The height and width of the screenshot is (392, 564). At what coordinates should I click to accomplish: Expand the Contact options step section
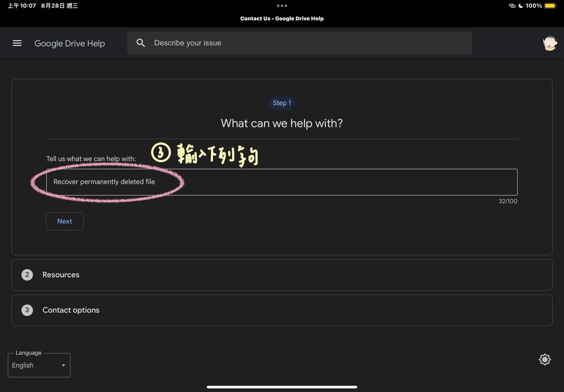[x=282, y=310]
